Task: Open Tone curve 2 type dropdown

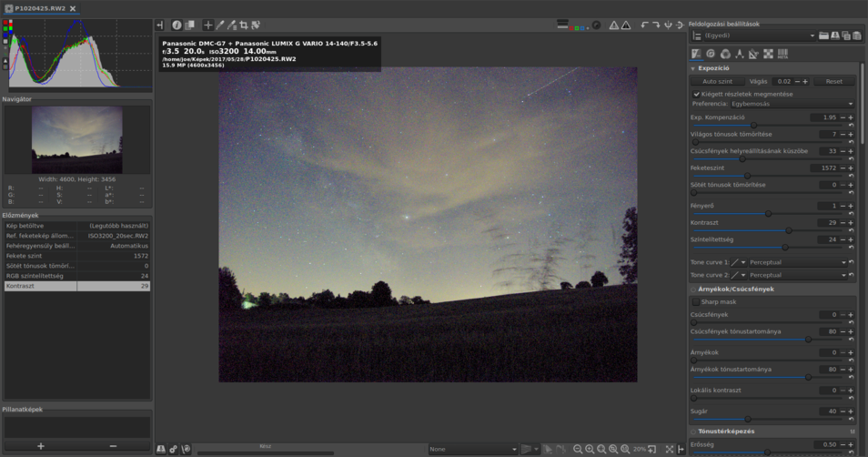Action: [739, 275]
